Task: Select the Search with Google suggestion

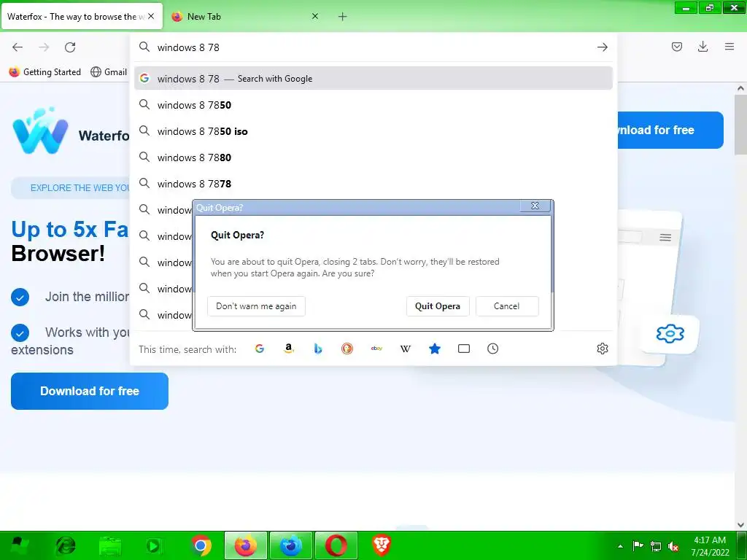Action: coord(373,79)
